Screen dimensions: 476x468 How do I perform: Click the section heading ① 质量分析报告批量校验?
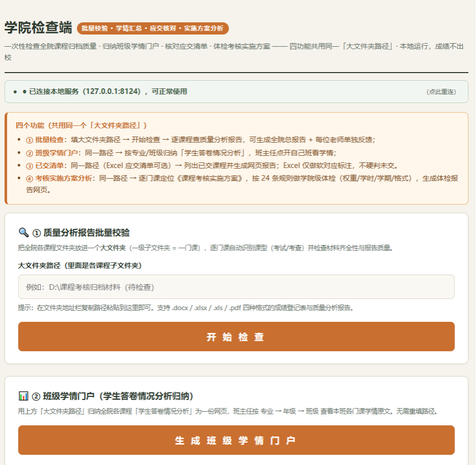click(x=81, y=232)
